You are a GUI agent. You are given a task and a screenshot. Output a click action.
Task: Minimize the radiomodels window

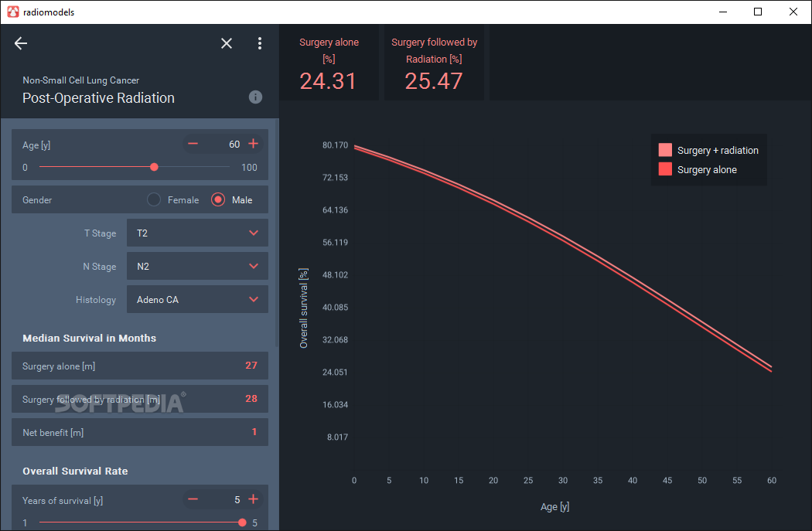pos(723,12)
